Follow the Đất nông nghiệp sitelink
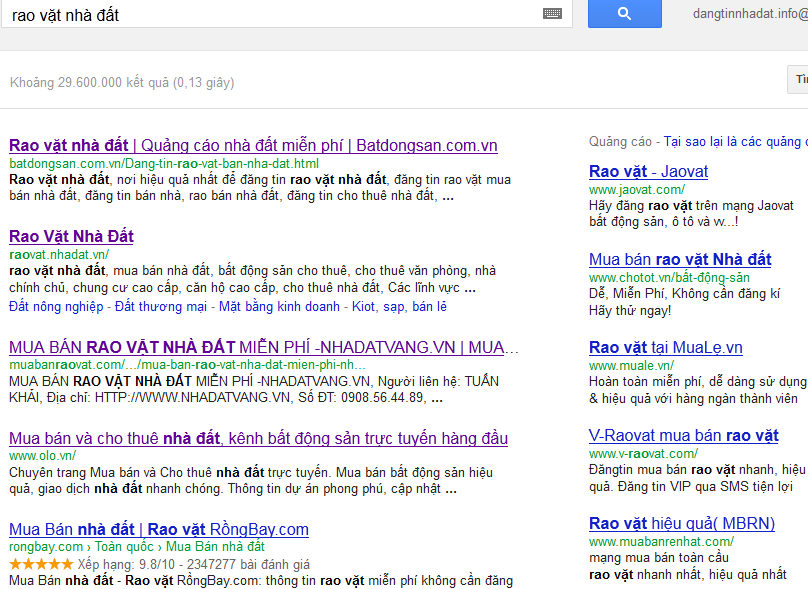 click(55, 306)
